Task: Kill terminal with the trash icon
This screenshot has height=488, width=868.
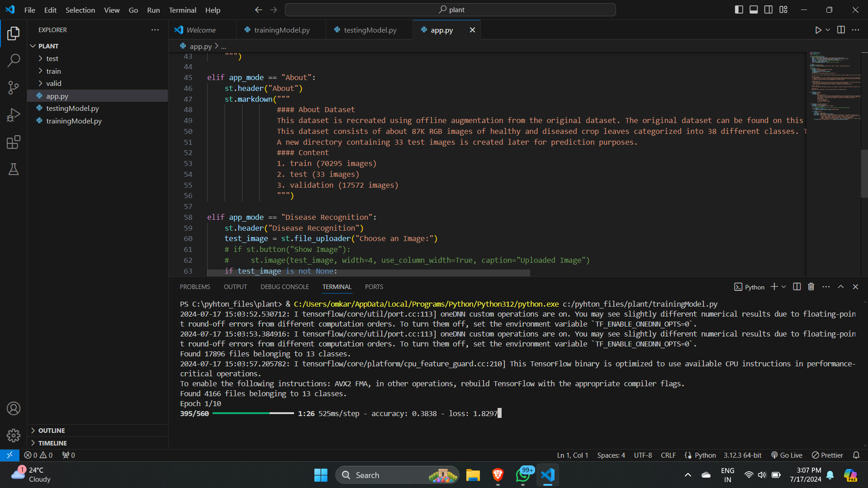Action: tap(811, 287)
